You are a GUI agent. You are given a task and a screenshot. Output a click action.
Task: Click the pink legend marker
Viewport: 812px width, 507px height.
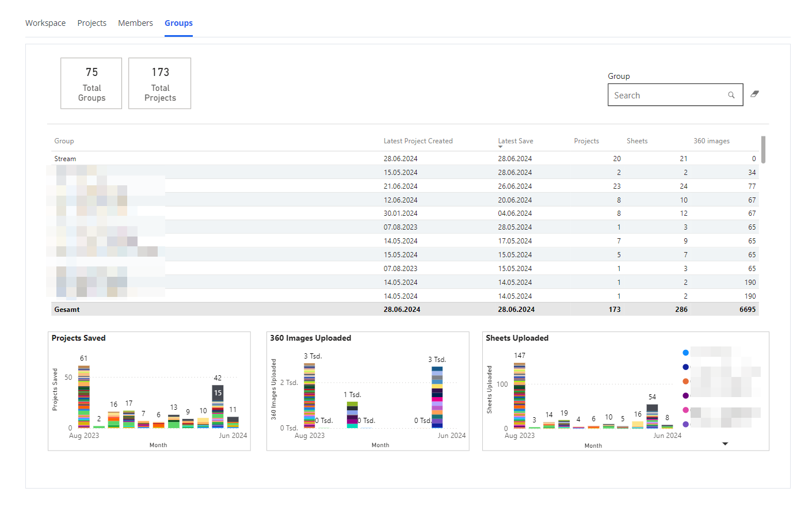pos(685,410)
